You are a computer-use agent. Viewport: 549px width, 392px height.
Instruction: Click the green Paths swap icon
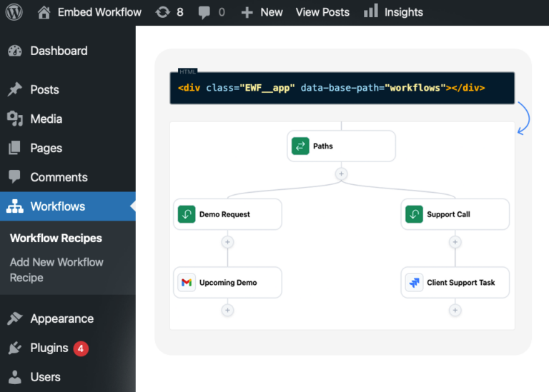tap(300, 146)
